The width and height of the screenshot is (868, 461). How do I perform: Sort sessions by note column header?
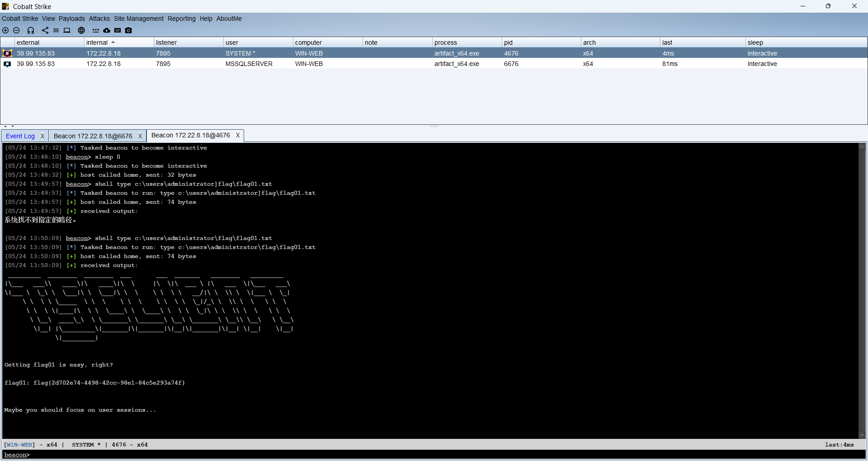(x=397, y=42)
